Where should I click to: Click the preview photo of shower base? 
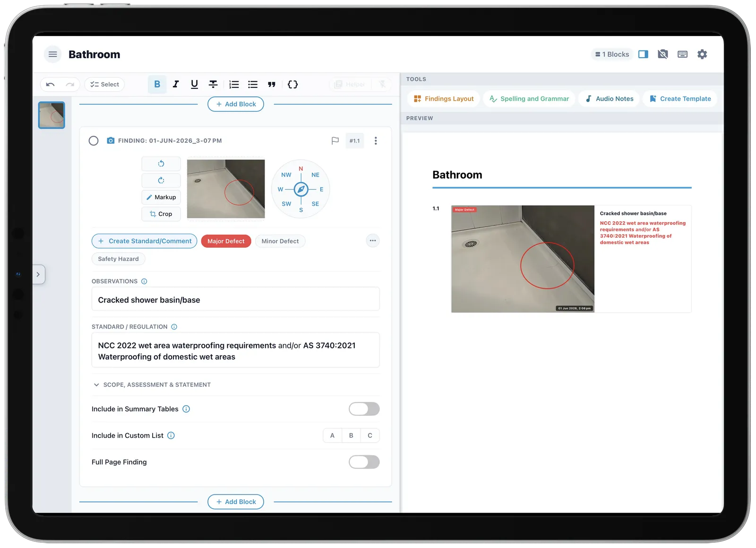(x=523, y=259)
